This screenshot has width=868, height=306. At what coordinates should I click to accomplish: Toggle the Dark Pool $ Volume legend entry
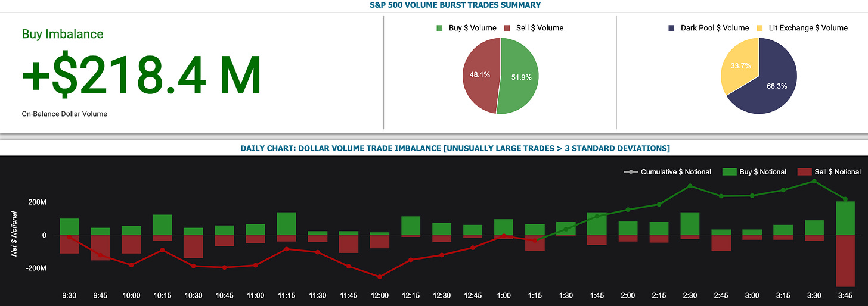(708, 28)
